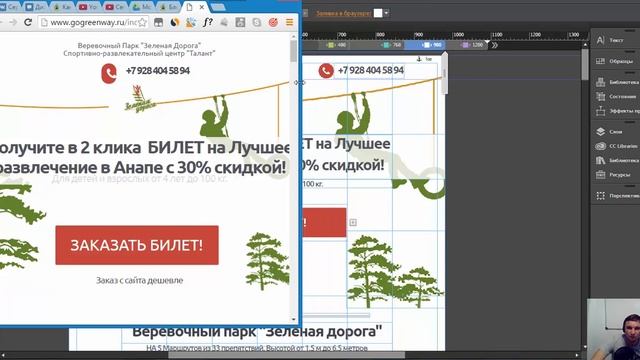
Task: Click phone number text in Muse canvas
Action: point(371,70)
